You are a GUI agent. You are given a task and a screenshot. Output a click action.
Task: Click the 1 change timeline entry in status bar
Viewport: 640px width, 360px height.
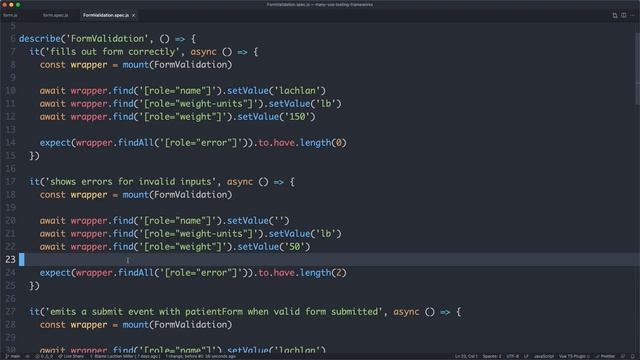point(200,356)
